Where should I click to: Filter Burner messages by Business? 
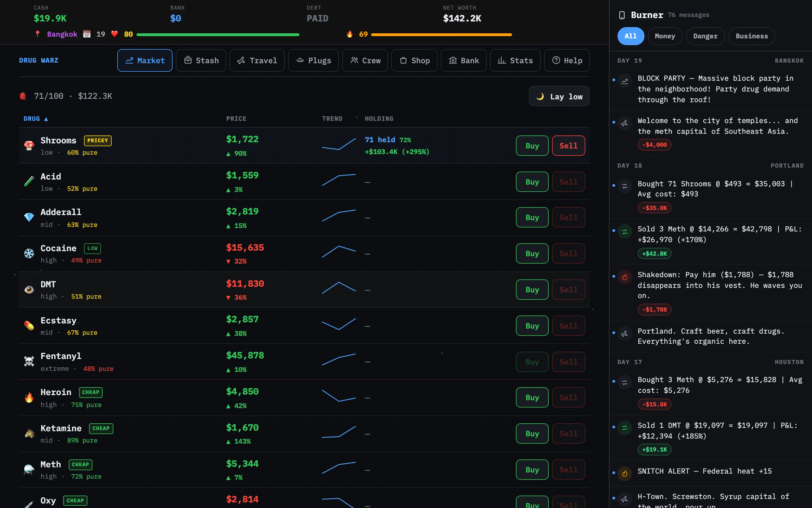click(752, 36)
